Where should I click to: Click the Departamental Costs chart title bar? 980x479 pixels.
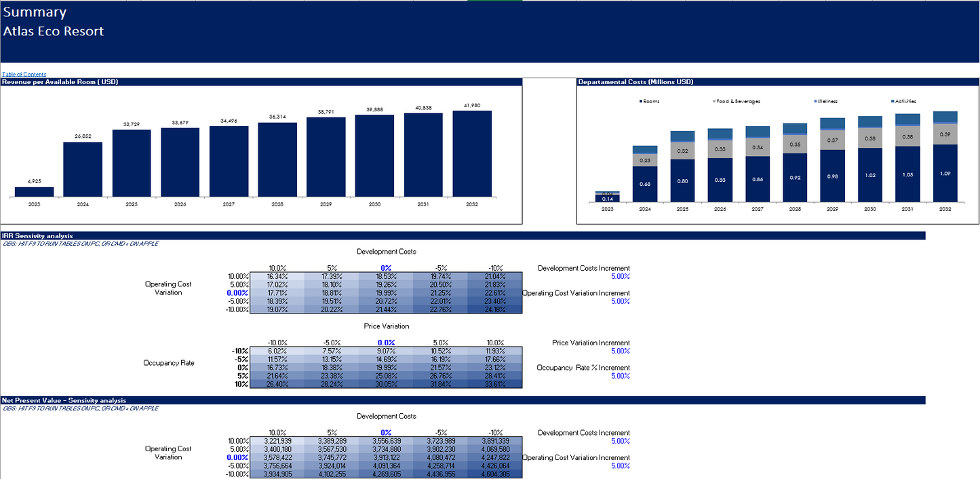pos(778,82)
